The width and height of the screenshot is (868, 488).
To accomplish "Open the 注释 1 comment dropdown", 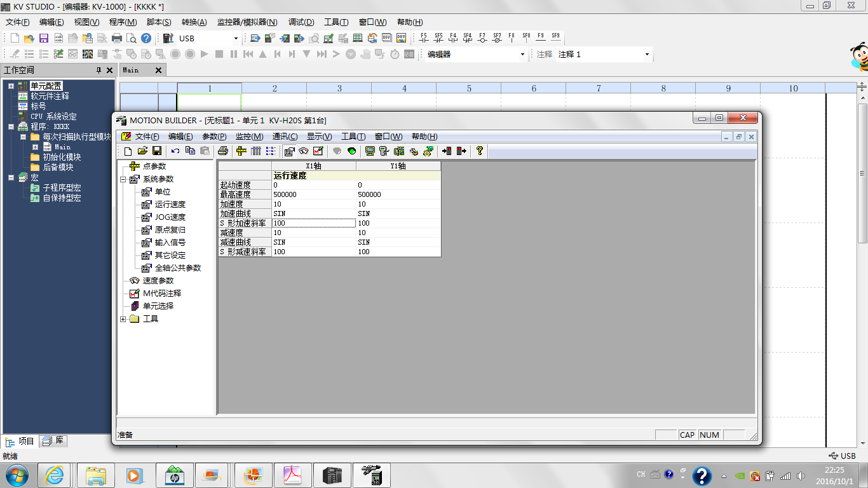I will pos(647,55).
